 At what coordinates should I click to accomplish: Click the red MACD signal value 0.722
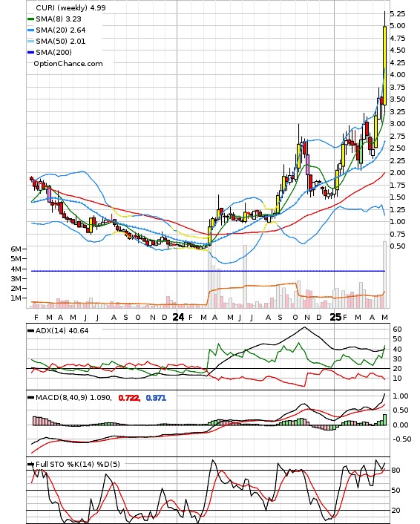point(129,398)
